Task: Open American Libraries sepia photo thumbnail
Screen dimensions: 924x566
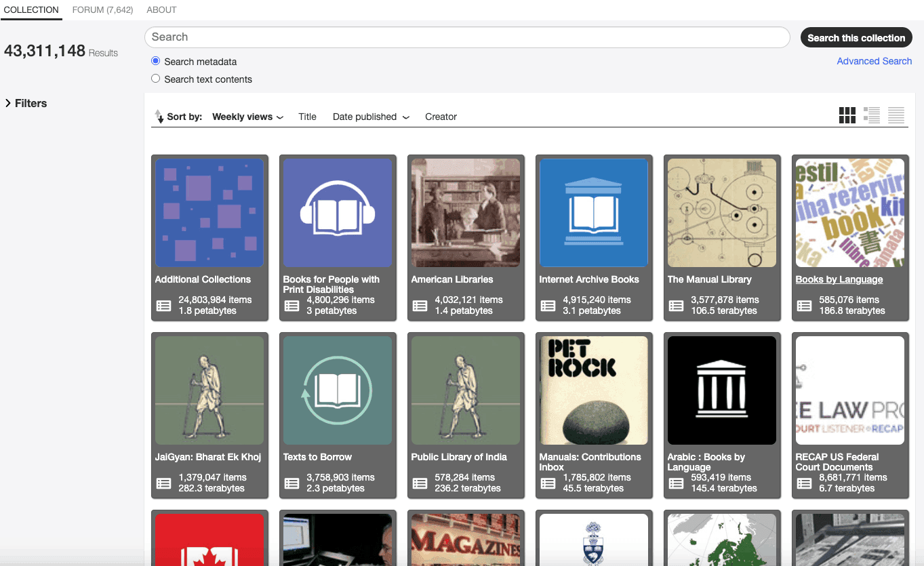Action: pyautogui.click(x=466, y=213)
